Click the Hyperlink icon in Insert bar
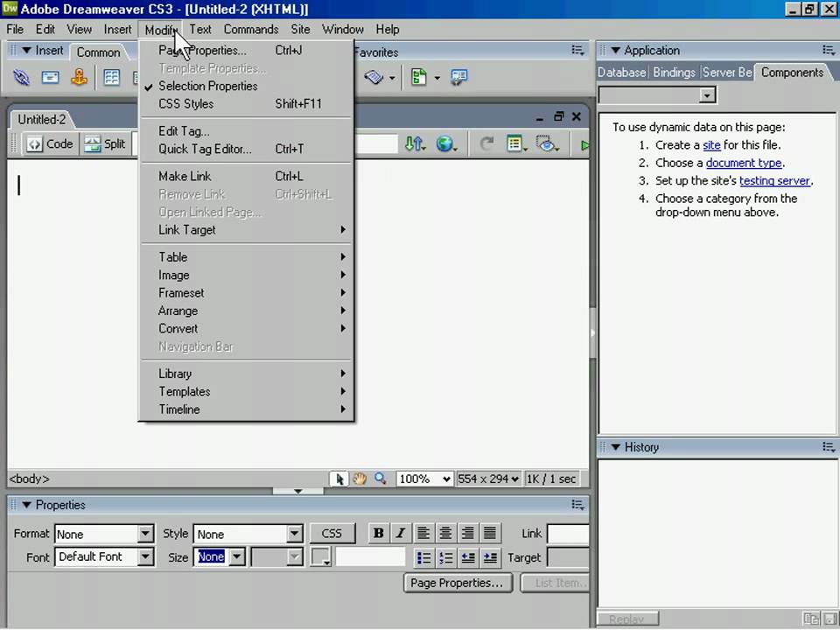The image size is (840, 630). [21, 78]
